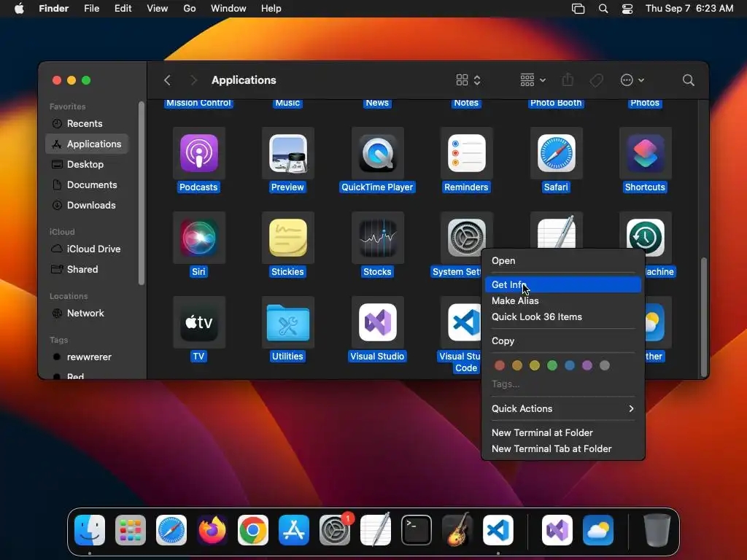
Task: Go back with the left chevron
Action: [x=167, y=80]
